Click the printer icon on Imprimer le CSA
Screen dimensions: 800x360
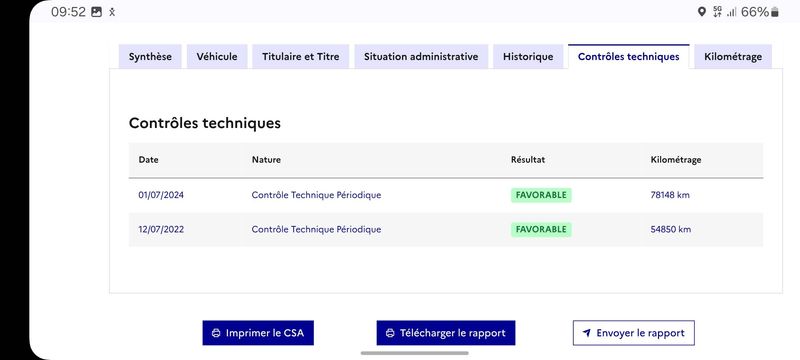216,333
